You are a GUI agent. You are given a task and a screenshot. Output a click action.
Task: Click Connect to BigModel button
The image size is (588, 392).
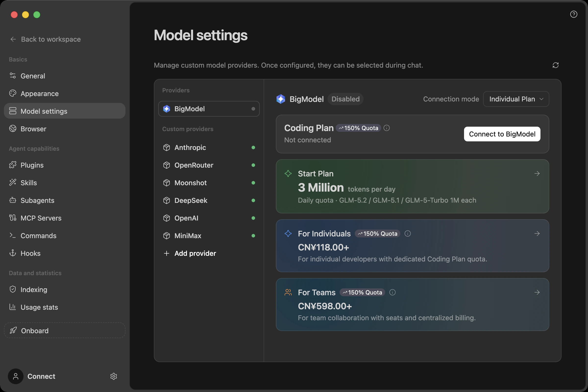[502, 134]
